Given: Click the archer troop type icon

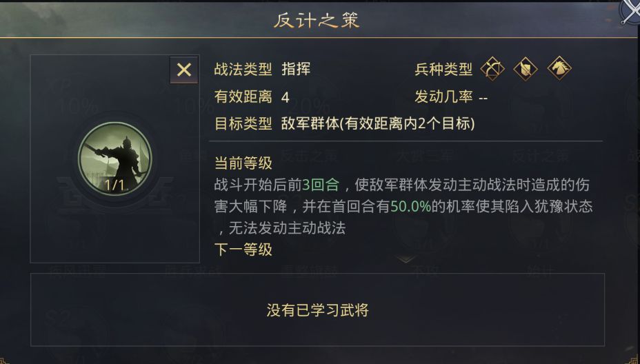Looking at the screenshot, I should point(492,68).
